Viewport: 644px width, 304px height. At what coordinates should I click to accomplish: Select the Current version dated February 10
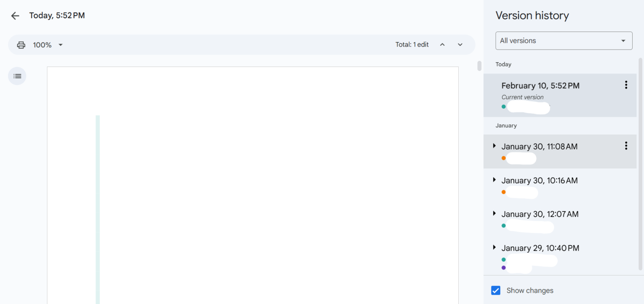point(540,85)
